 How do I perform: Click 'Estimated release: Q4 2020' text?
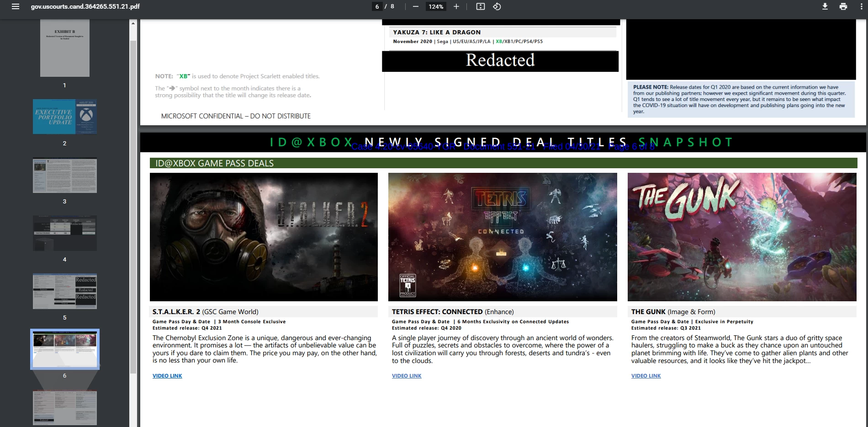427,328
